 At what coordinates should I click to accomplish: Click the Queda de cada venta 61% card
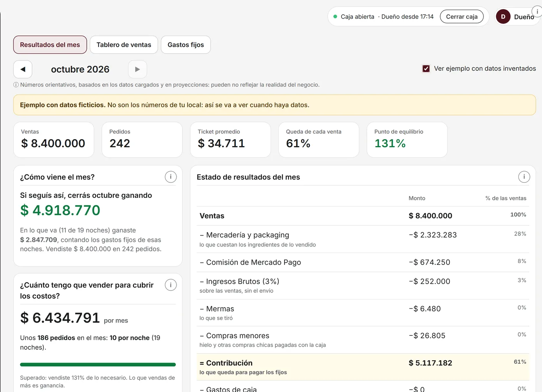pyautogui.click(x=319, y=140)
